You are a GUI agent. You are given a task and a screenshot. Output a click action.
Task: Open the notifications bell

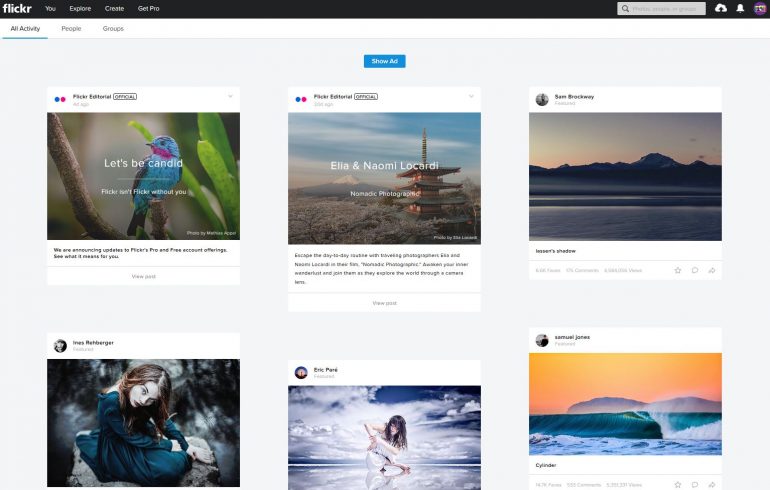click(741, 8)
